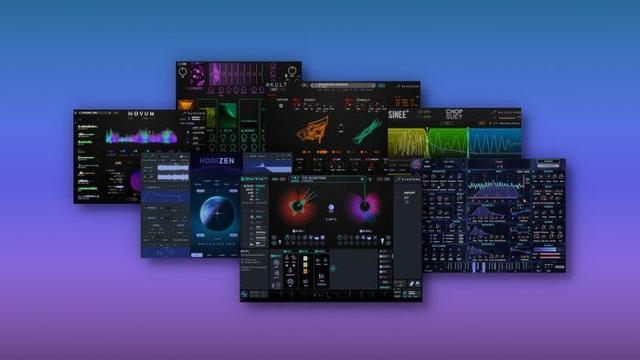
Task: Click the Skult top-right circular knob
Action: point(292,71)
